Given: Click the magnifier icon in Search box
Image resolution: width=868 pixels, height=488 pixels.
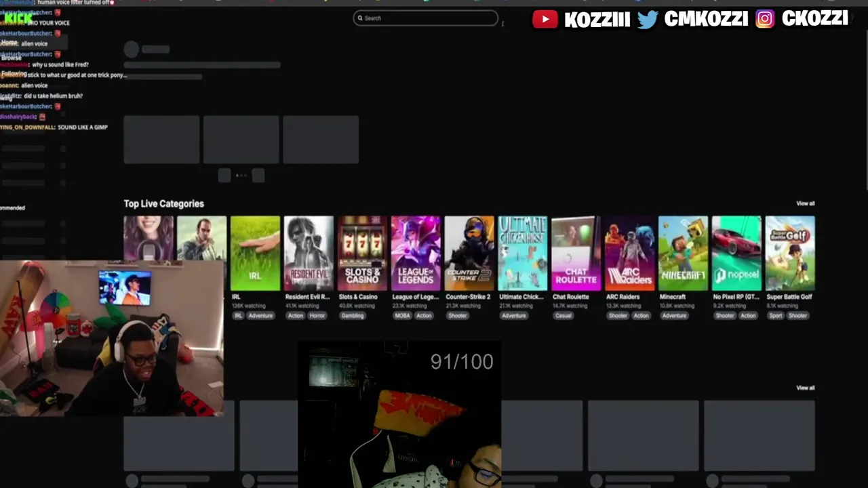Looking at the screenshot, I should pos(359,18).
